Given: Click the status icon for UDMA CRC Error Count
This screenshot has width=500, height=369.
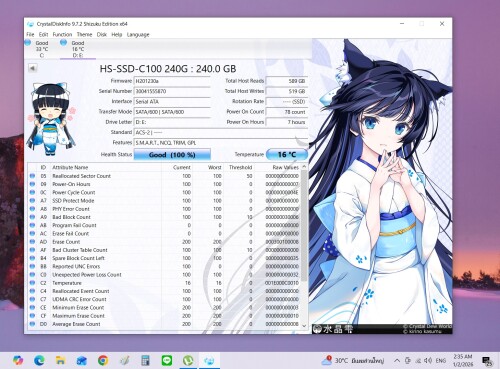Looking at the screenshot, I should tap(32, 299).
